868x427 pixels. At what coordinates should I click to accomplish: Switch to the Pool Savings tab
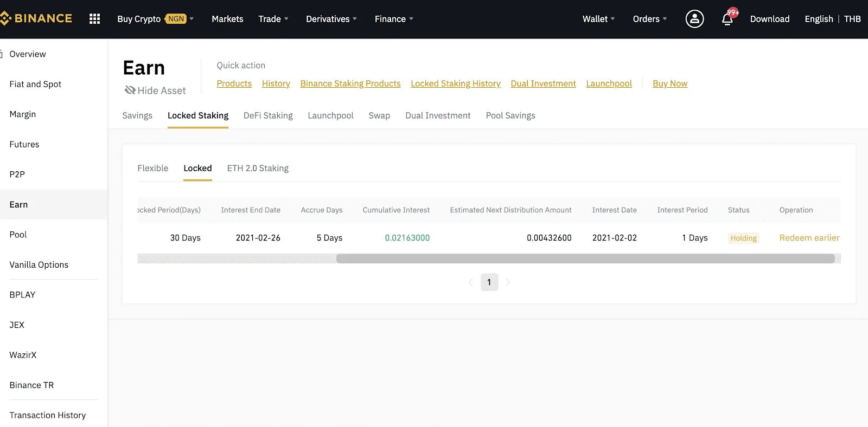point(510,115)
